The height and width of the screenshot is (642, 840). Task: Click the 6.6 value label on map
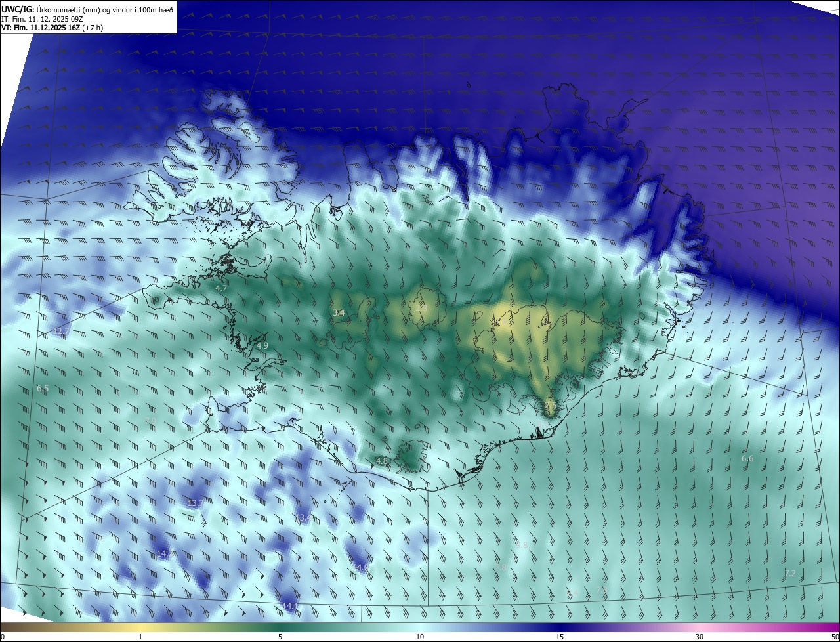(747, 458)
